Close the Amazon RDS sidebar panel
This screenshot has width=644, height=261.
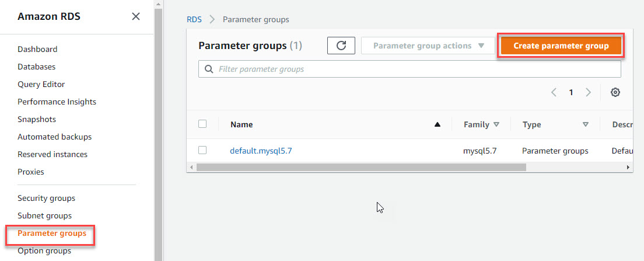click(x=135, y=17)
